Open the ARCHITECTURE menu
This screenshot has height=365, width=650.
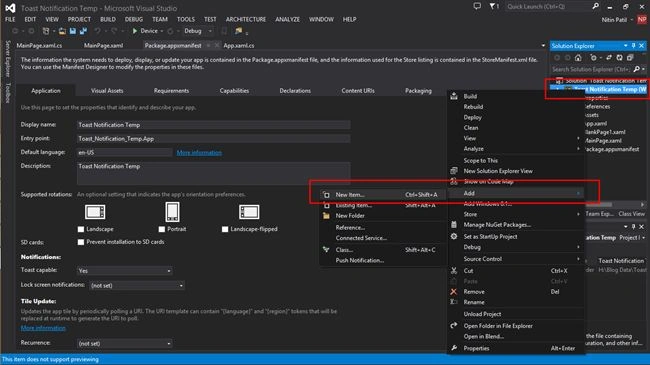click(x=246, y=19)
